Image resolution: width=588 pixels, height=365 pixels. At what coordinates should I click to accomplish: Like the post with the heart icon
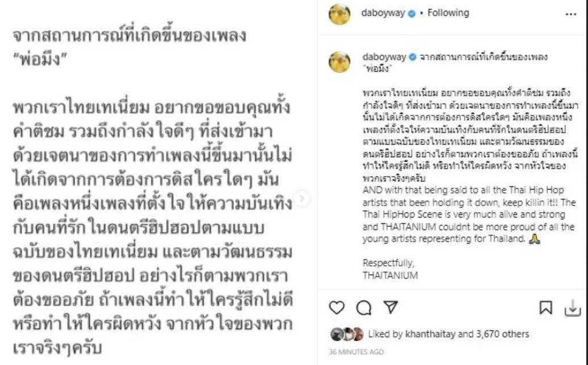tap(337, 307)
